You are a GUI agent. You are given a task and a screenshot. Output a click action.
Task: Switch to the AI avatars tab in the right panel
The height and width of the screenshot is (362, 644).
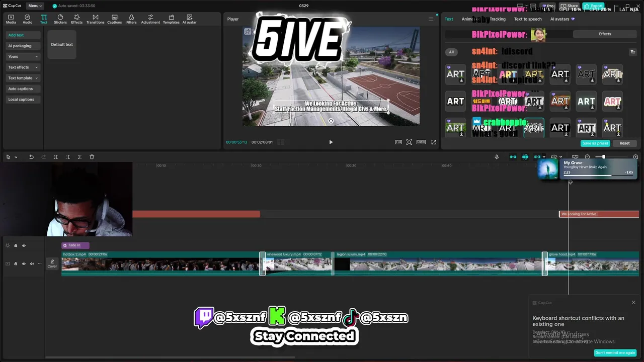click(562, 19)
